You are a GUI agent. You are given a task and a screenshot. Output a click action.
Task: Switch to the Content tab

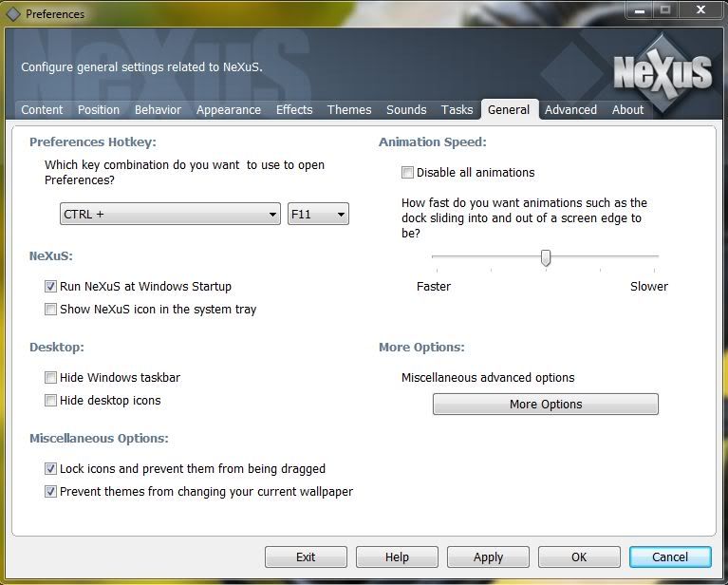(42, 109)
